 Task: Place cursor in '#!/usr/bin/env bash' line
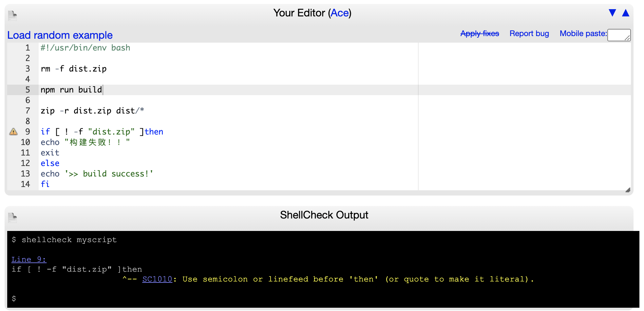click(85, 48)
